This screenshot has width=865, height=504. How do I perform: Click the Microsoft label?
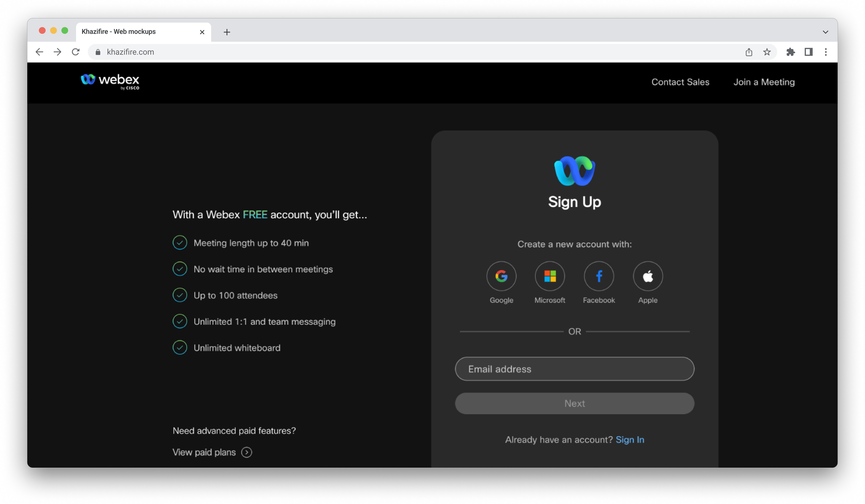[550, 300]
